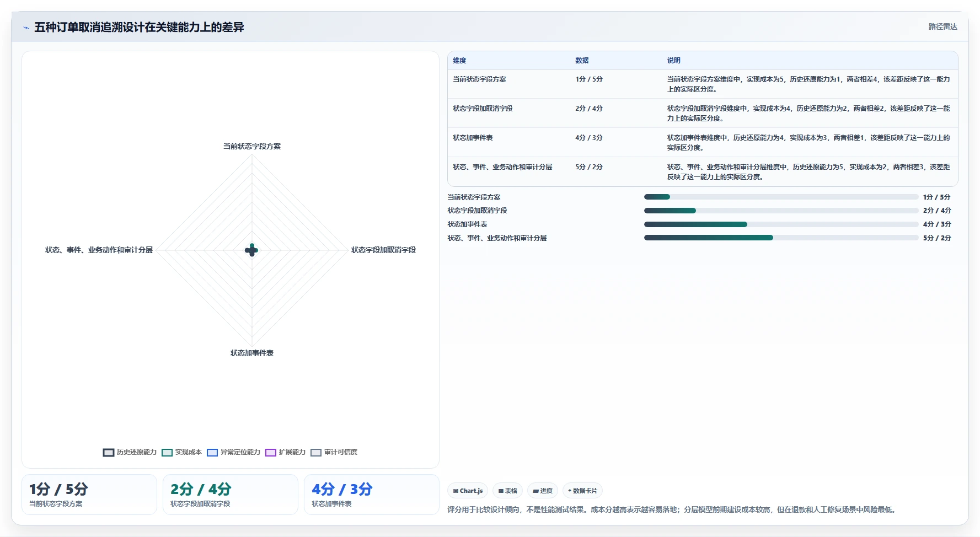Click description for 状态、事件、业务动作和审计分层 row
This screenshot has width=980, height=537.
(808, 172)
